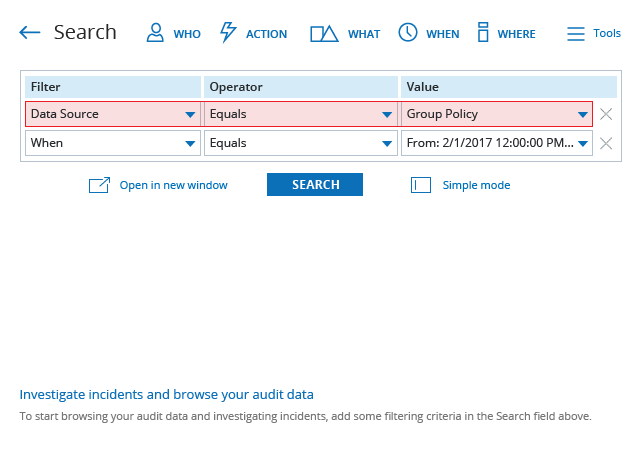Image resolution: width=640 pixels, height=450 pixels.
Task: Open the Group Policy value dropdown
Action: tap(497, 114)
